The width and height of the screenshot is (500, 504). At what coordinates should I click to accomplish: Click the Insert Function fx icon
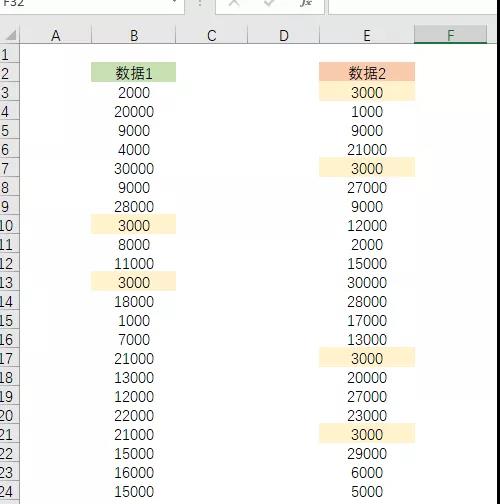(x=306, y=3)
